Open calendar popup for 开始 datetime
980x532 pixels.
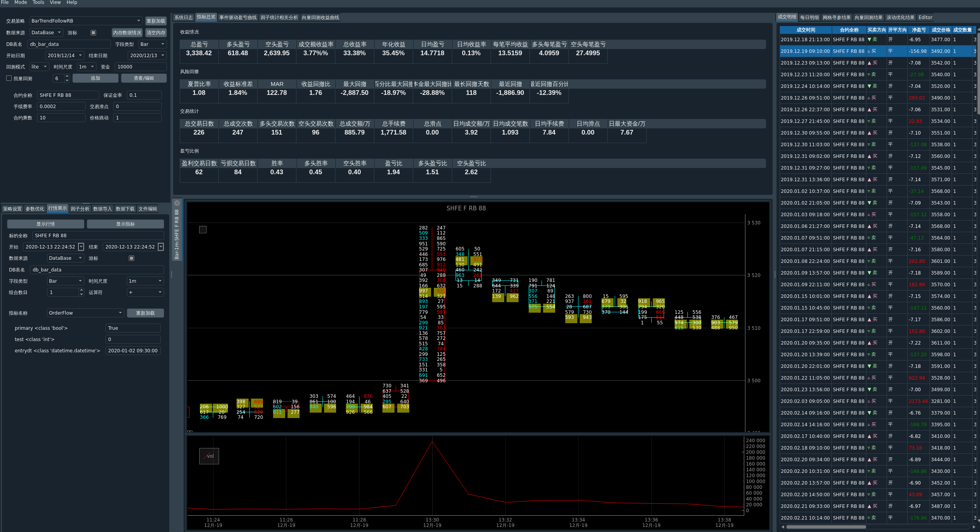coord(81,247)
